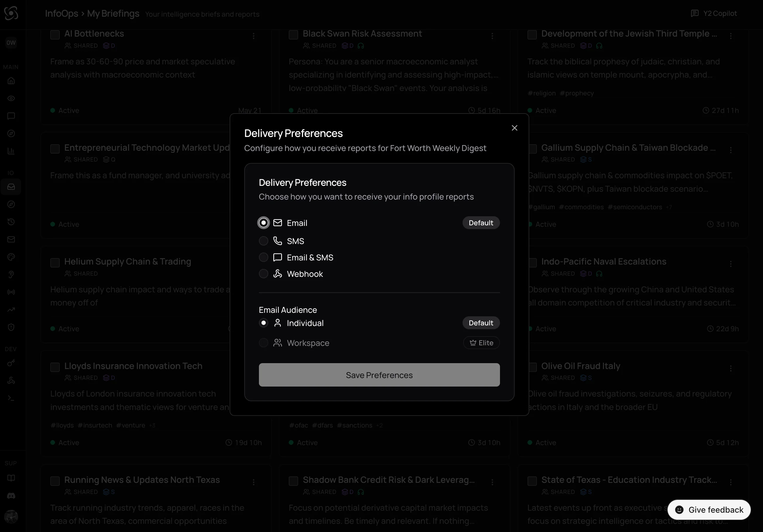Click the Give feedback button
Image resolution: width=763 pixels, height=532 pixels.
[x=709, y=510]
